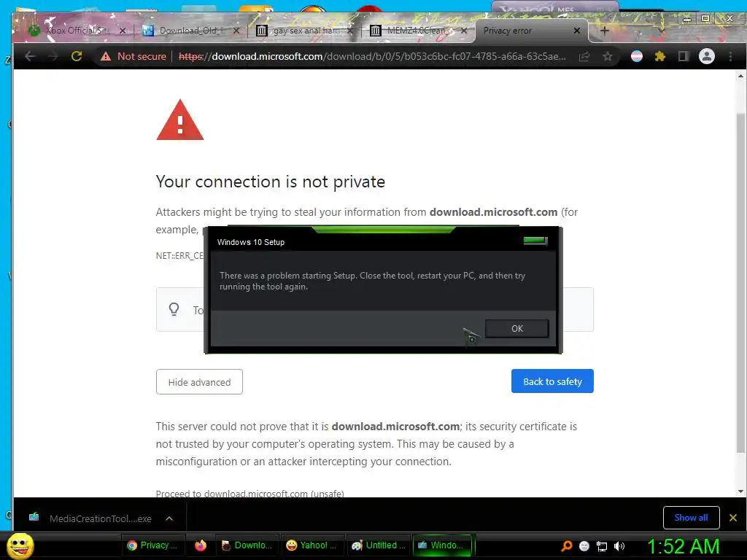
Task: Click the browser forward arrow
Action: click(53, 56)
